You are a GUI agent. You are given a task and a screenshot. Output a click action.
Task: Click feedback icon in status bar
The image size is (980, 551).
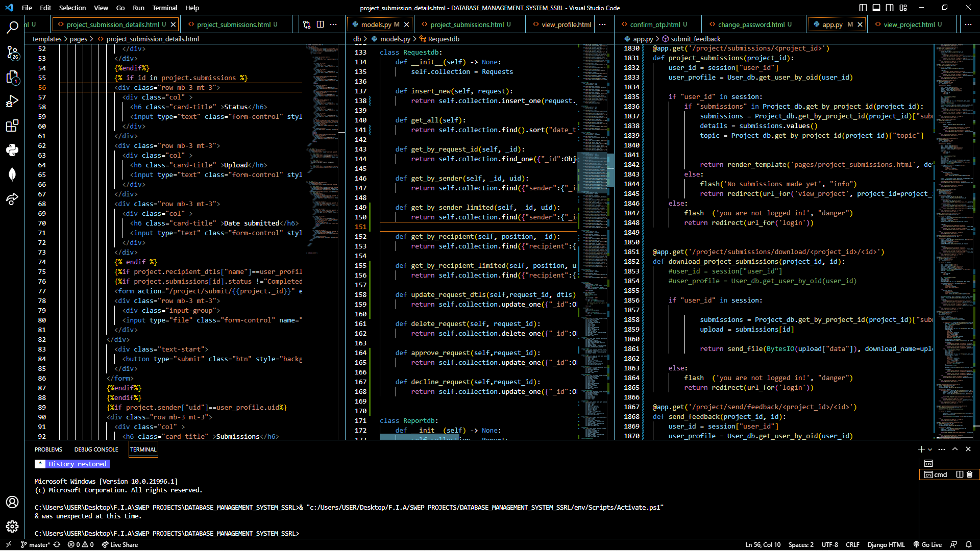click(953, 544)
